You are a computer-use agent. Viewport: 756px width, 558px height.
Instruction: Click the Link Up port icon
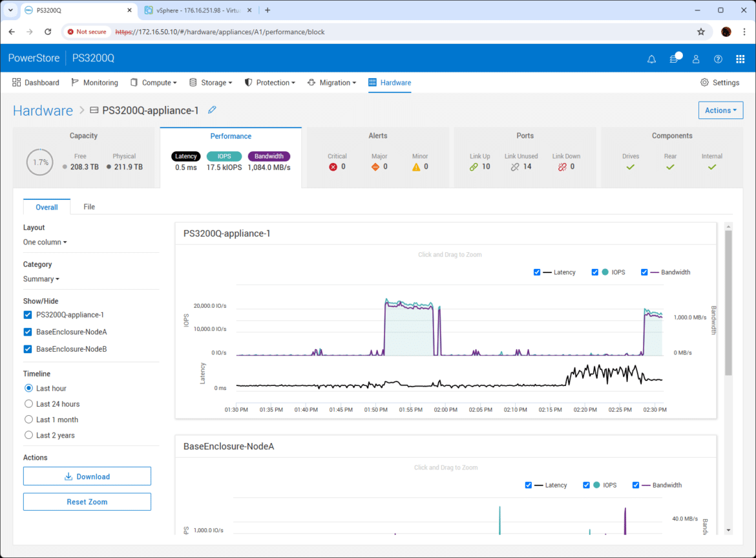click(474, 167)
